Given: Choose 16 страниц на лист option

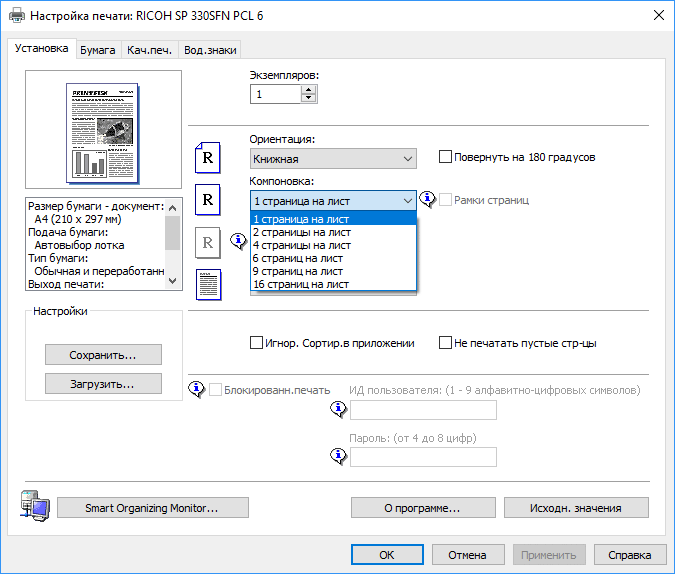Looking at the screenshot, I should 302,284.
